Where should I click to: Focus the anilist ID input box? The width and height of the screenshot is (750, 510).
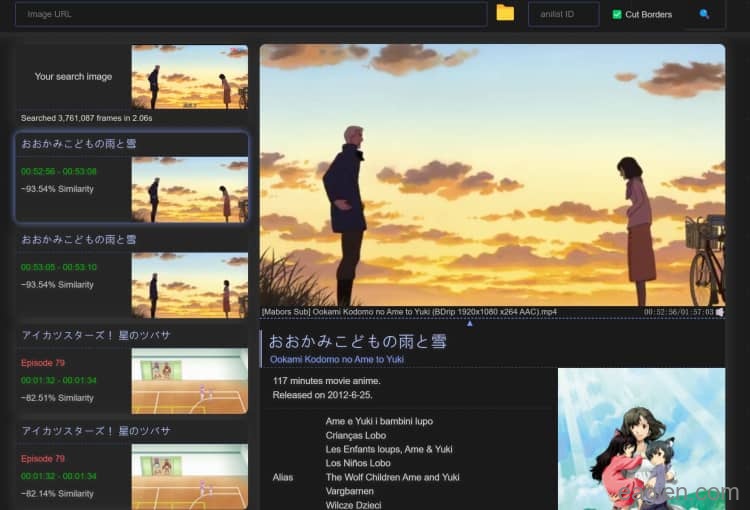point(563,14)
